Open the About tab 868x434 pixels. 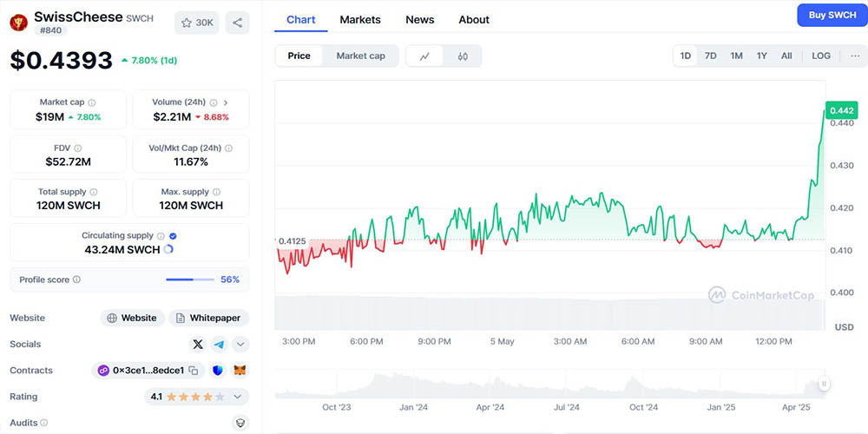pos(474,20)
